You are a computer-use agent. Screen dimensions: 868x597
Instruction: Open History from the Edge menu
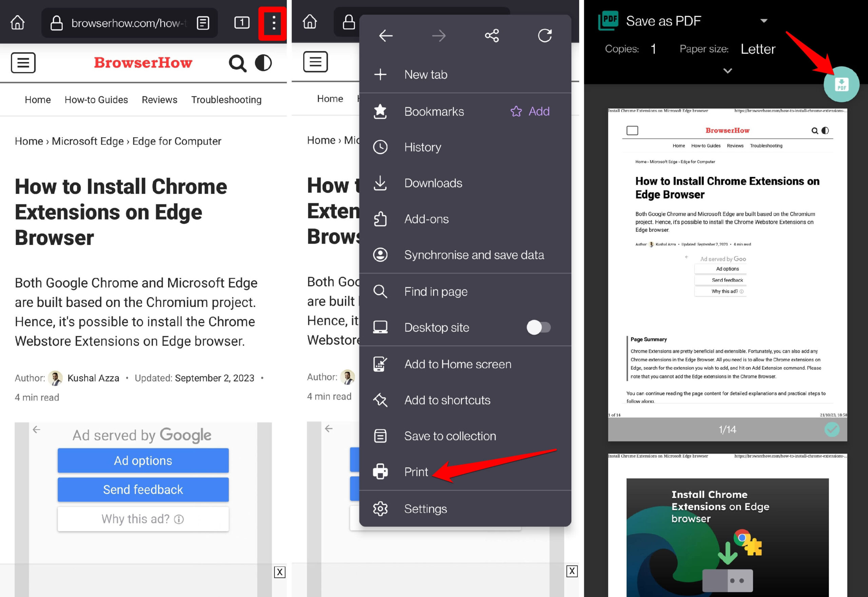click(x=422, y=147)
